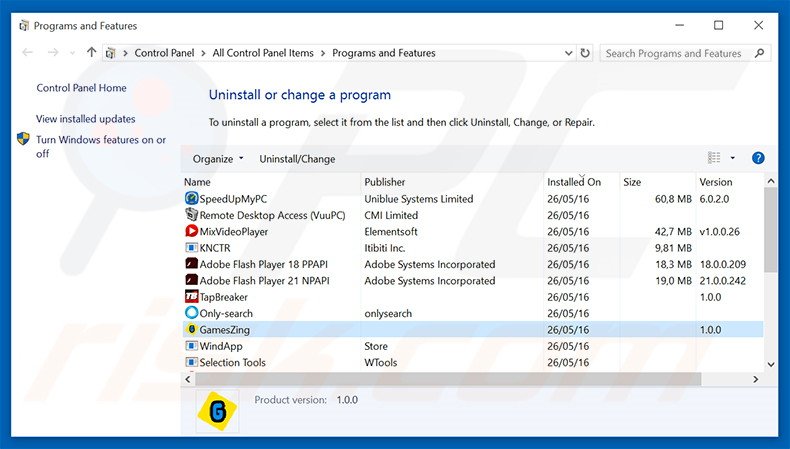Sort list by Publisher column header
The height and width of the screenshot is (449, 790).
(385, 182)
